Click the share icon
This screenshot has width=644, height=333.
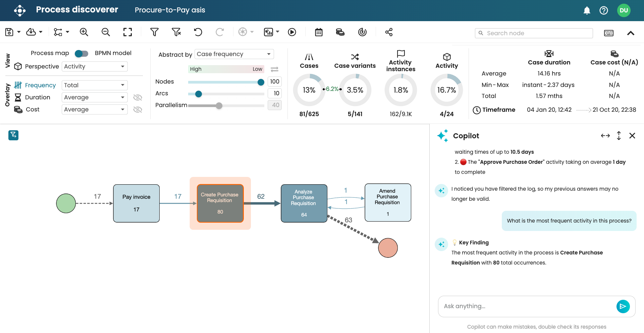(389, 32)
